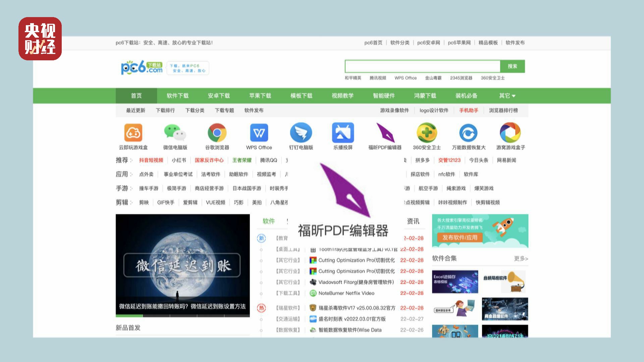Select the 谷歌浏览器 Chrome icon

point(217,132)
